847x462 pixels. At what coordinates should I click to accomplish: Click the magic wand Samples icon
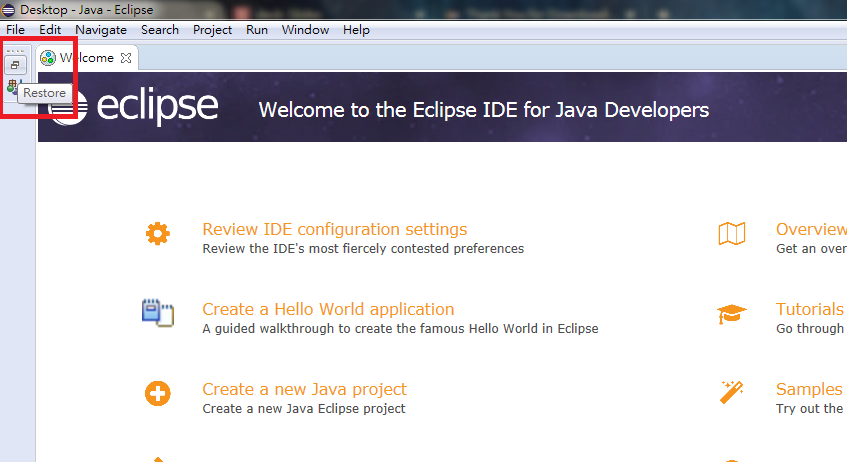tap(731, 392)
